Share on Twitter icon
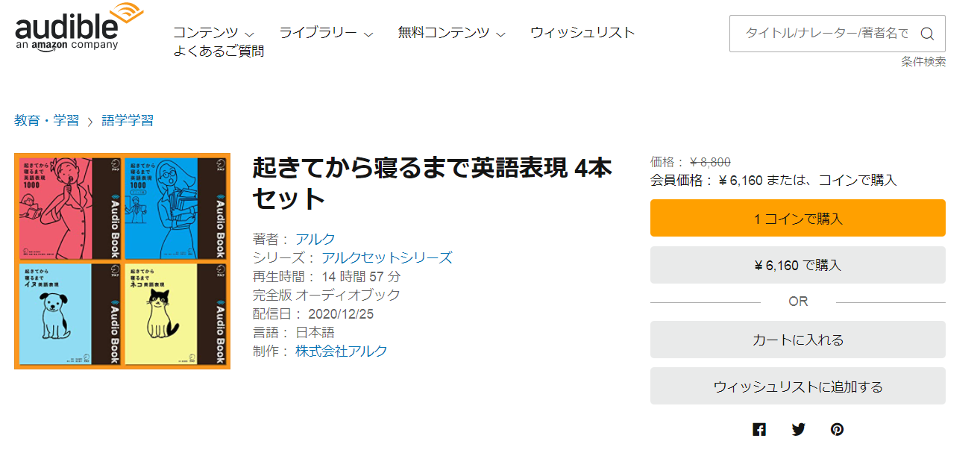980x450 pixels. 799,429
